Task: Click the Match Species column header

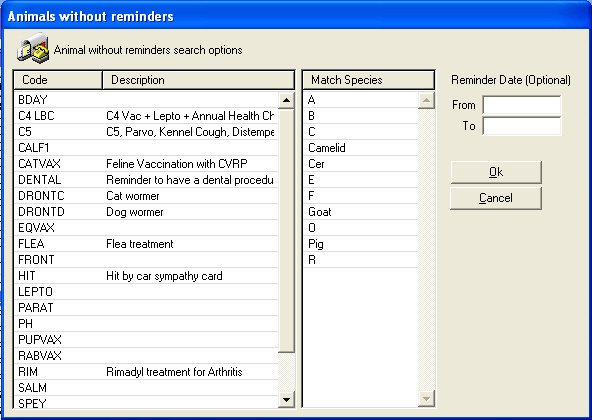Action: click(x=368, y=80)
